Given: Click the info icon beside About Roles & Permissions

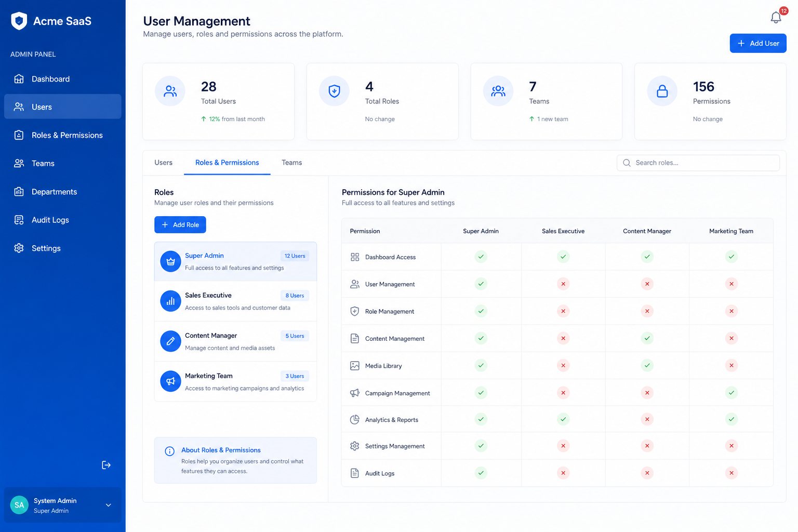Looking at the screenshot, I should click(169, 451).
